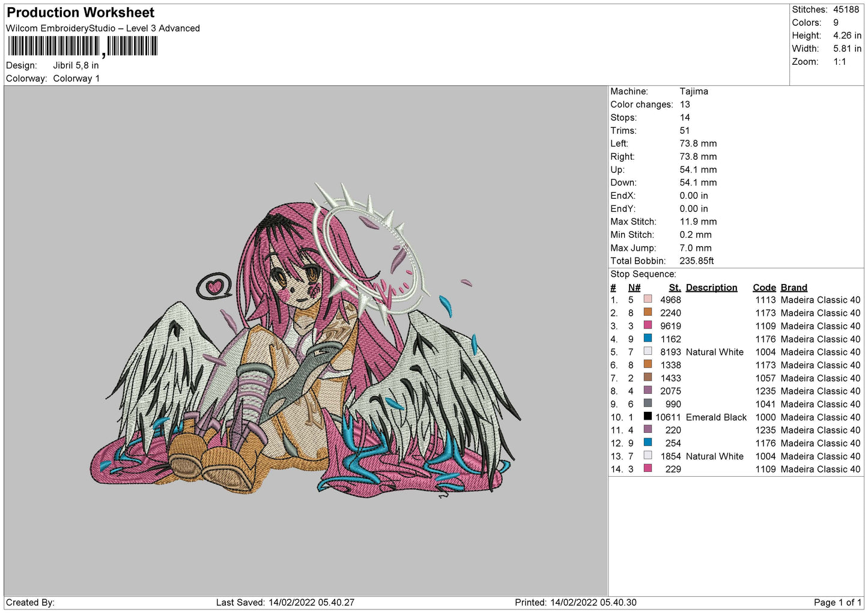This screenshot has width=868, height=613.
Task: Click the barcode under the worksheet title
Action: pos(82,46)
